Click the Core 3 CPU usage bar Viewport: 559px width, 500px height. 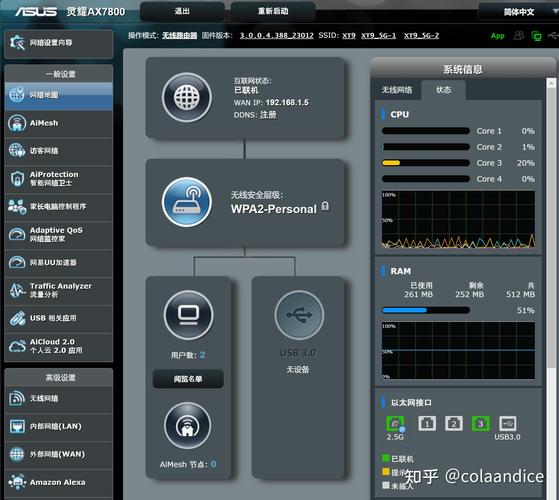tap(425, 163)
